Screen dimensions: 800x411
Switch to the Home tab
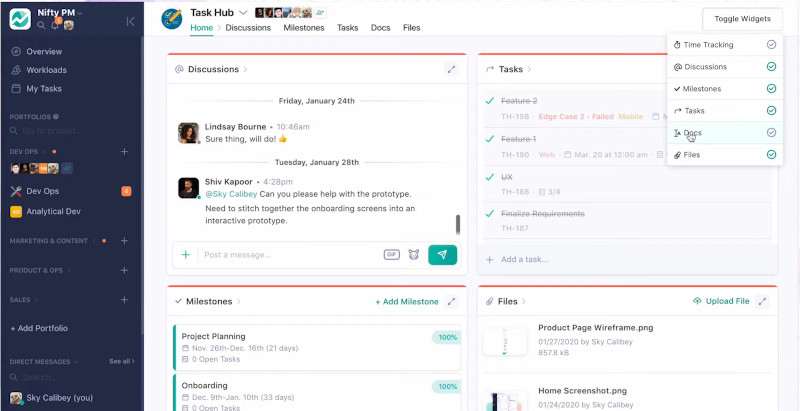click(202, 28)
